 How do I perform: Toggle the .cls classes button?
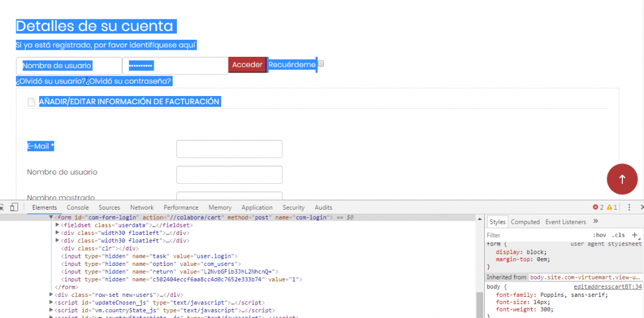click(618, 235)
